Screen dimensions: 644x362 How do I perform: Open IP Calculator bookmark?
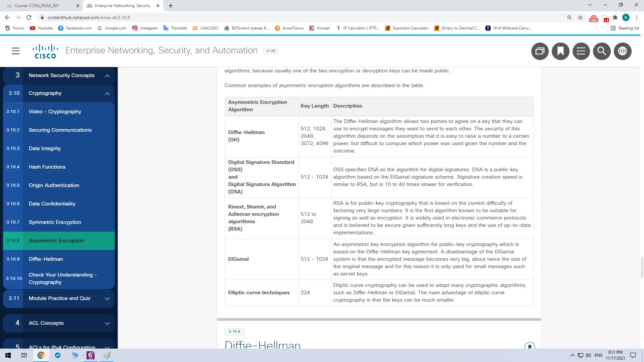tap(358, 28)
